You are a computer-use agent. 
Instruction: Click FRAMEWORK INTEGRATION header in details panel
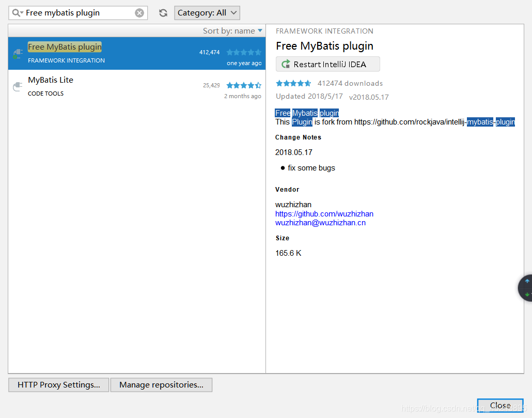click(x=324, y=31)
